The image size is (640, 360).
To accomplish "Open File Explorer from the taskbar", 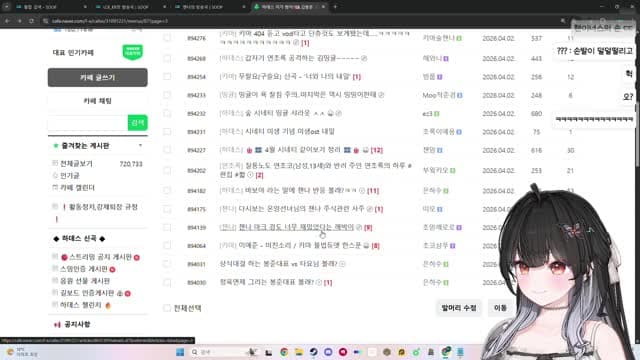I will click(x=299, y=352).
